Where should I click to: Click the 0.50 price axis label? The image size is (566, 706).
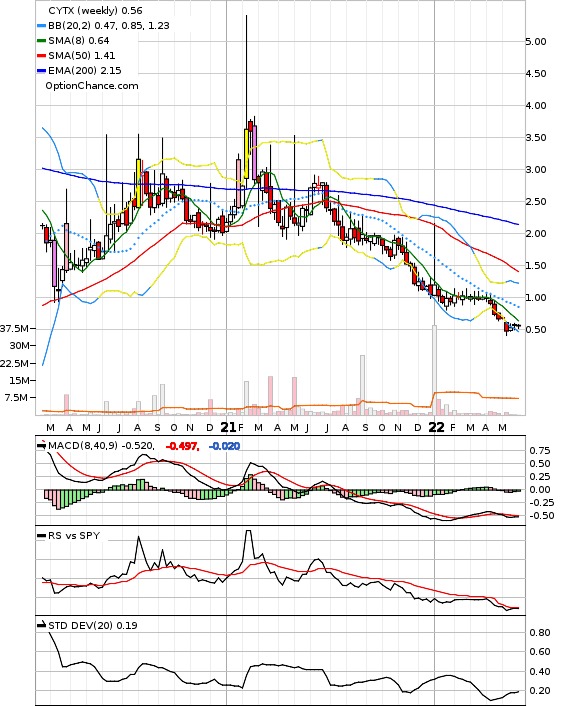536,330
